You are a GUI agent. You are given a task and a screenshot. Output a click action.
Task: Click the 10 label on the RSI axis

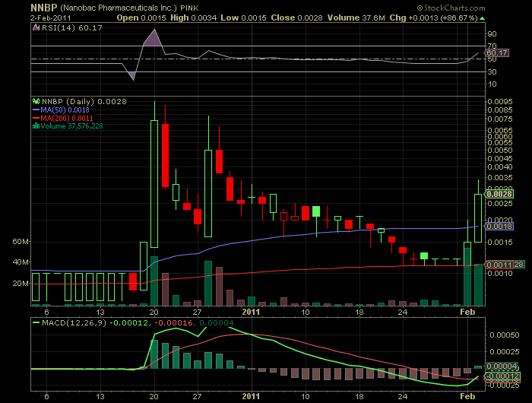pyautogui.click(x=492, y=84)
